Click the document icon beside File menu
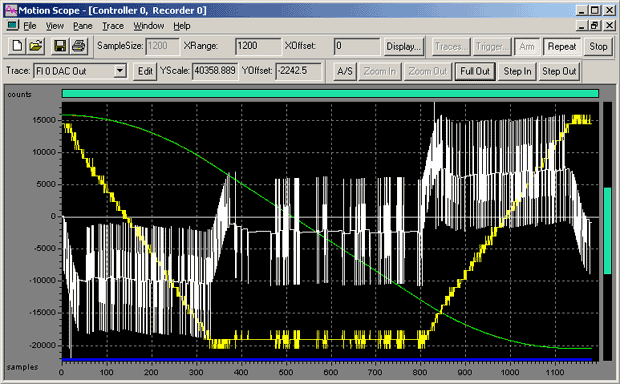The height and width of the screenshot is (384, 620). coord(12,26)
